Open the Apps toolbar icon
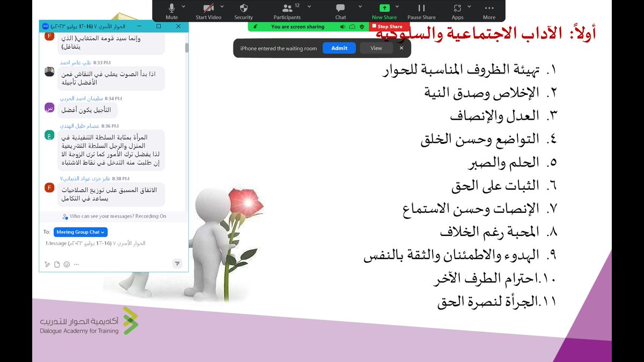644x362 pixels. tap(457, 8)
